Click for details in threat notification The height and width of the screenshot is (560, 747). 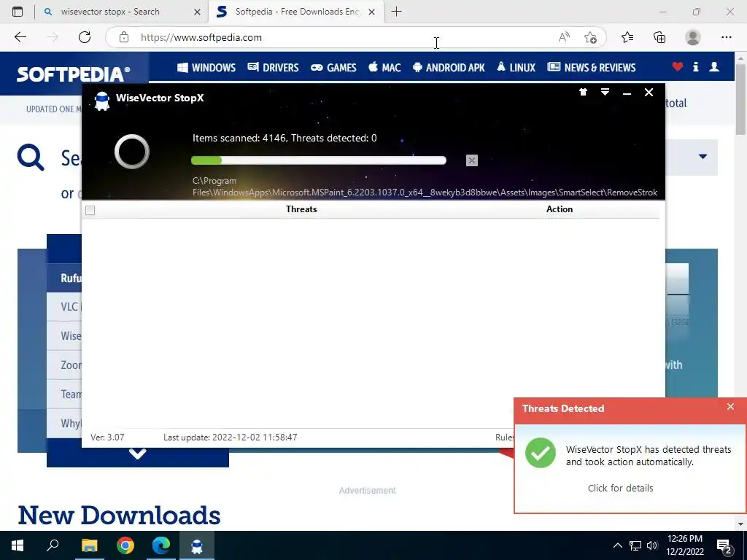tap(620, 488)
